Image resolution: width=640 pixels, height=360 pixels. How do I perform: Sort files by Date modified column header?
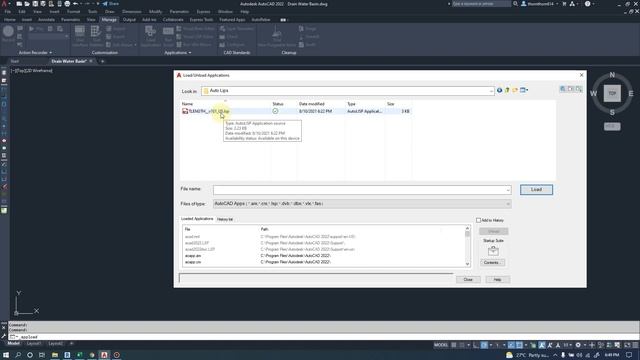311,104
